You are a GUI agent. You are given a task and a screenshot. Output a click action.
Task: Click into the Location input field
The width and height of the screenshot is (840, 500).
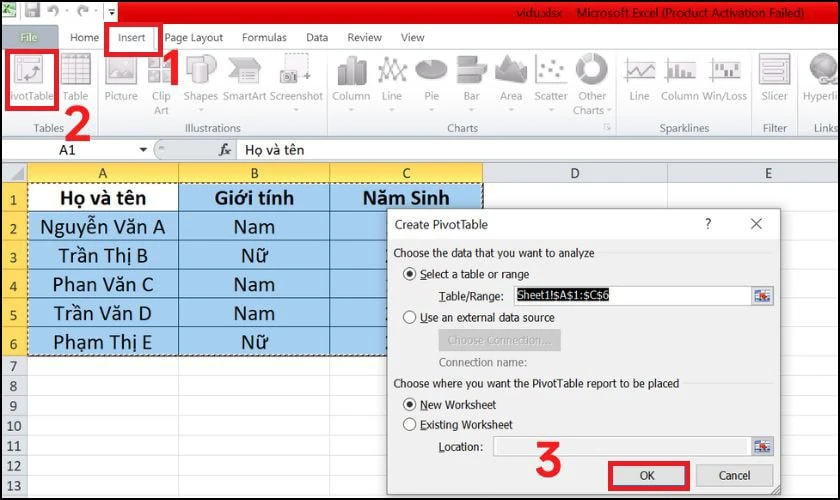click(620, 446)
